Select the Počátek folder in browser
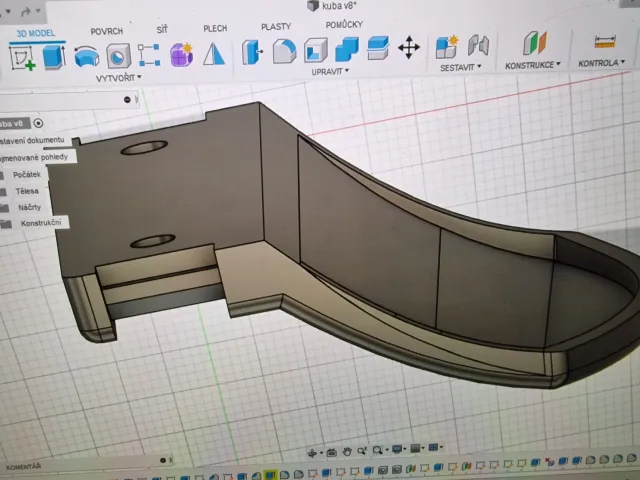 tap(27, 175)
